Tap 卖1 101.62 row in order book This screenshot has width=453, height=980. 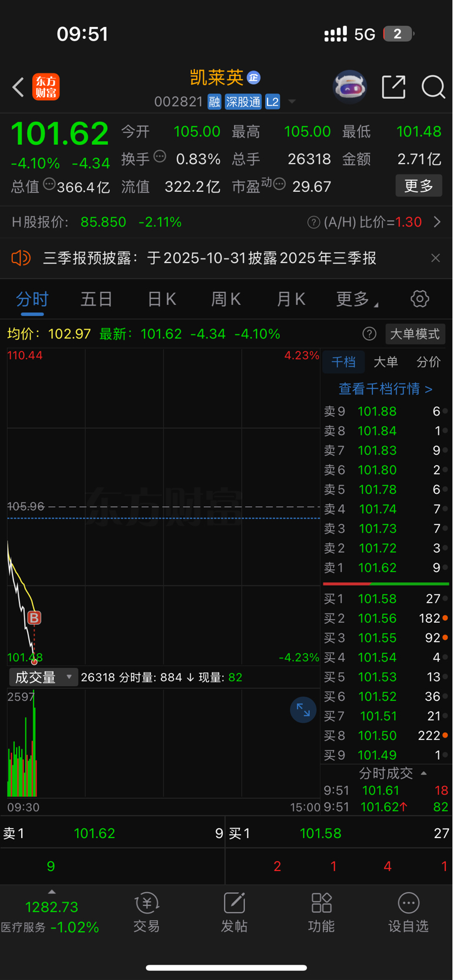point(386,568)
